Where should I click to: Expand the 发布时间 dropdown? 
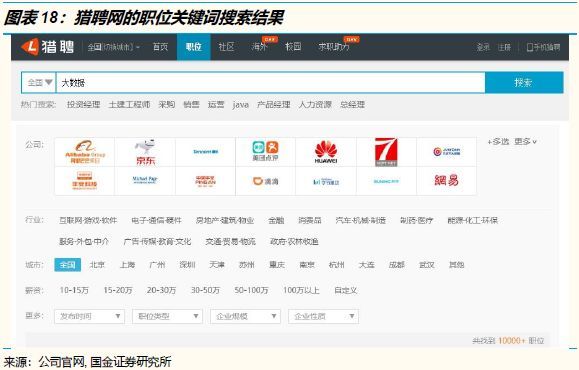[x=89, y=316]
